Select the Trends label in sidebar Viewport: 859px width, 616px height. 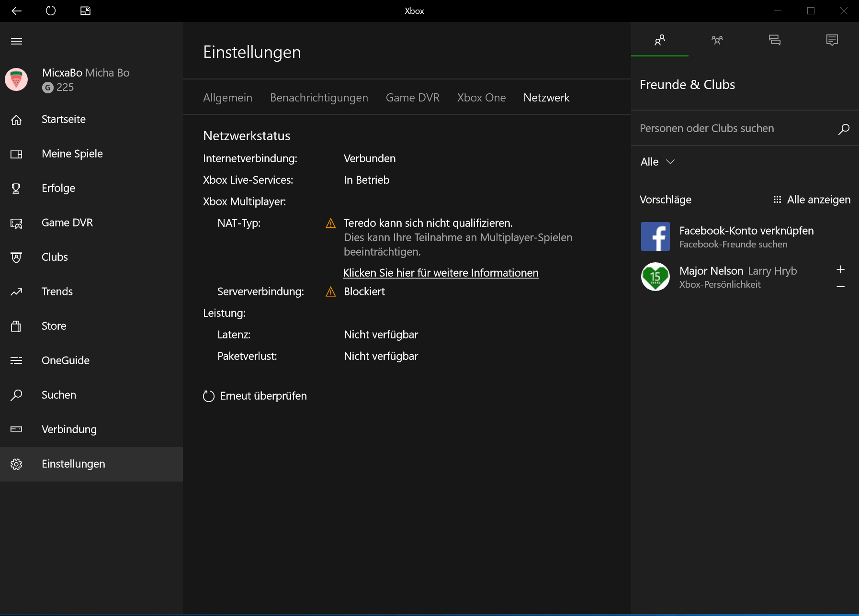pos(57,291)
